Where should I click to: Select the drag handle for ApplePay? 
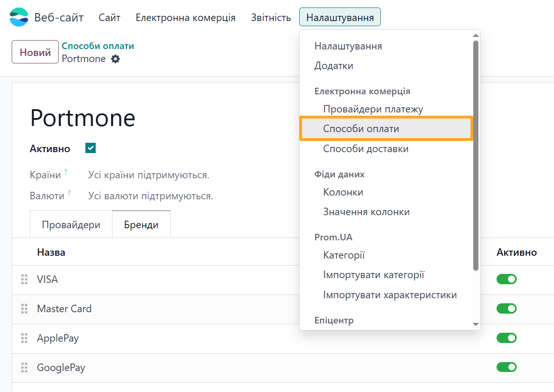tap(24, 338)
